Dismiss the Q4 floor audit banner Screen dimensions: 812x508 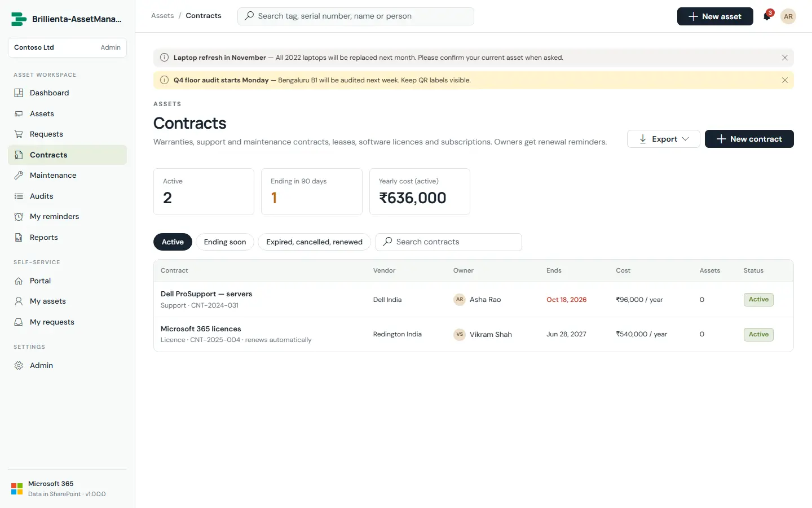coord(785,80)
